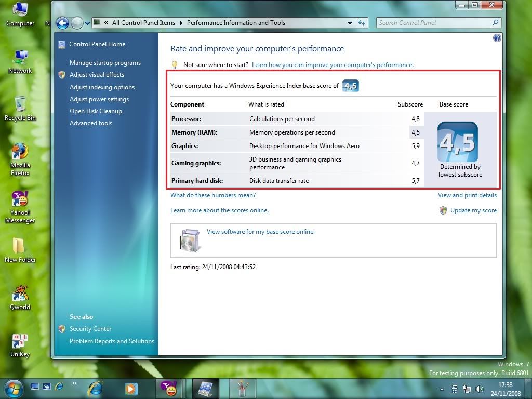Click the Switch between windows quick launch icon
Viewport: 532px width, 399px height.
point(47,386)
